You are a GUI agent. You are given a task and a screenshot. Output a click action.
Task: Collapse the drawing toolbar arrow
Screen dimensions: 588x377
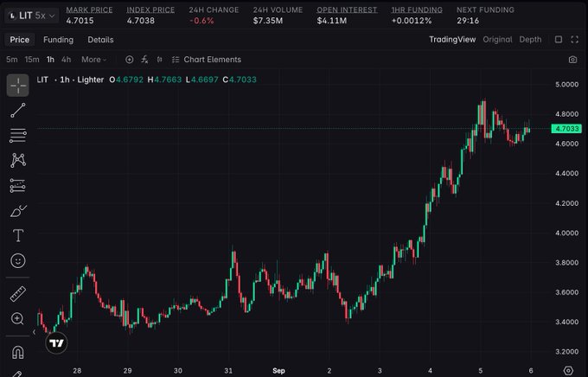pos(34,332)
